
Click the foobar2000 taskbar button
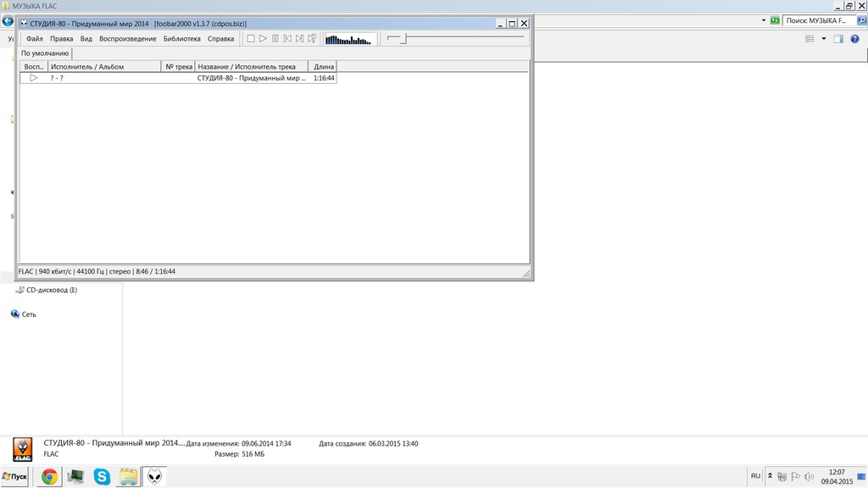coord(154,476)
